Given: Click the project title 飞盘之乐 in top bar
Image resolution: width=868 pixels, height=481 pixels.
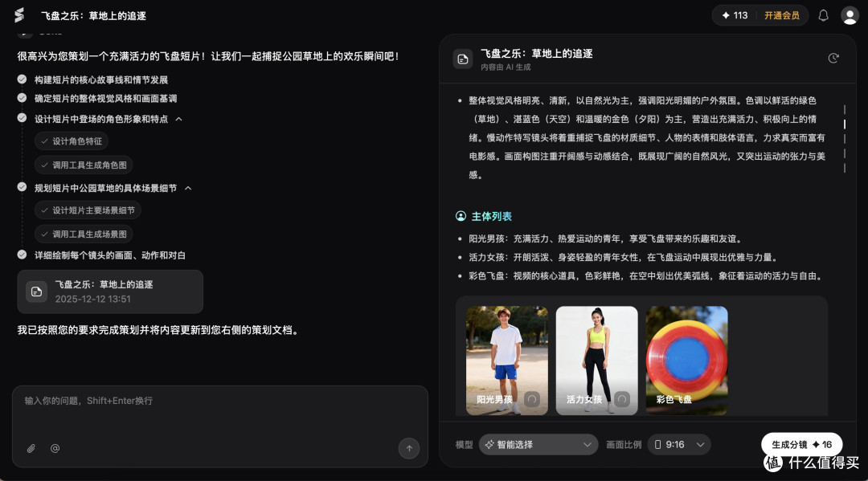Looking at the screenshot, I should [x=93, y=15].
